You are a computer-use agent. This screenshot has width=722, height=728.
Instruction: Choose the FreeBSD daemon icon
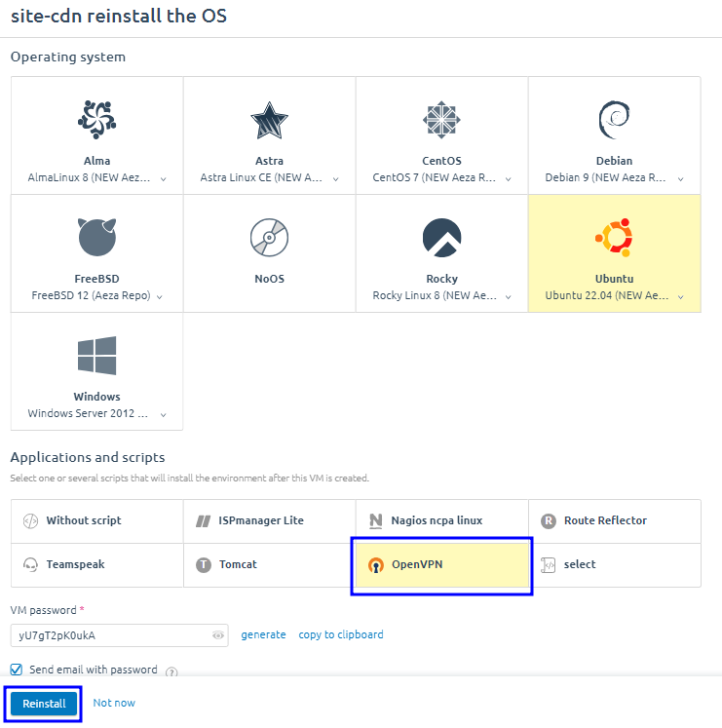pos(96,237)
